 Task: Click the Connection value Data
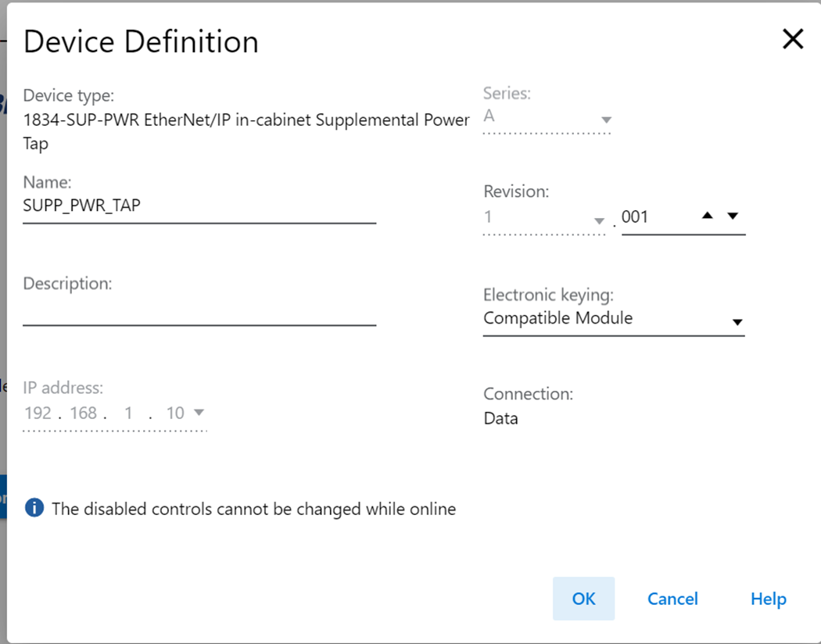(500, 418)
